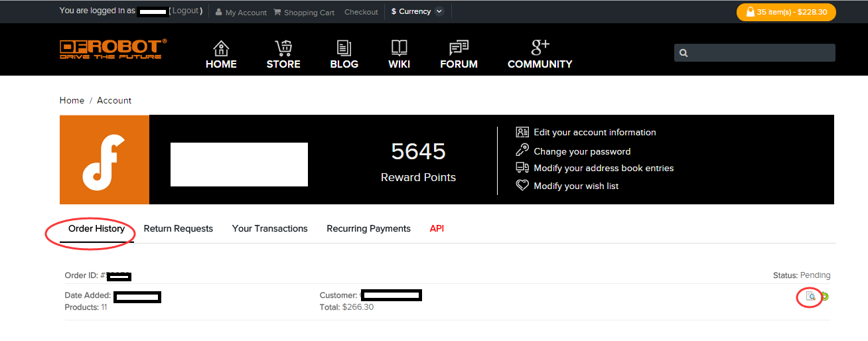
Task: Open Edit your account information
Action: click(x=586, y=132)
